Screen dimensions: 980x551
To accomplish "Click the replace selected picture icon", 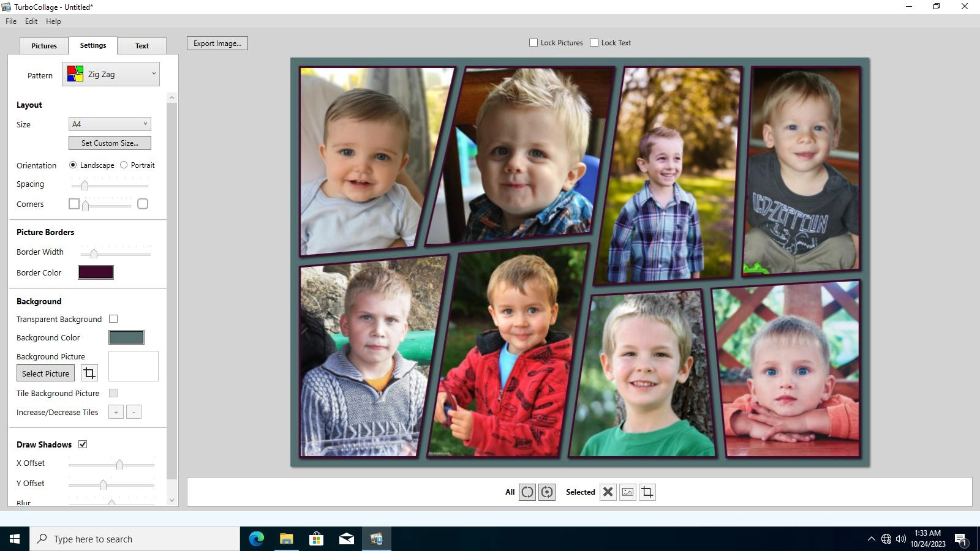I will pos(628,492).
